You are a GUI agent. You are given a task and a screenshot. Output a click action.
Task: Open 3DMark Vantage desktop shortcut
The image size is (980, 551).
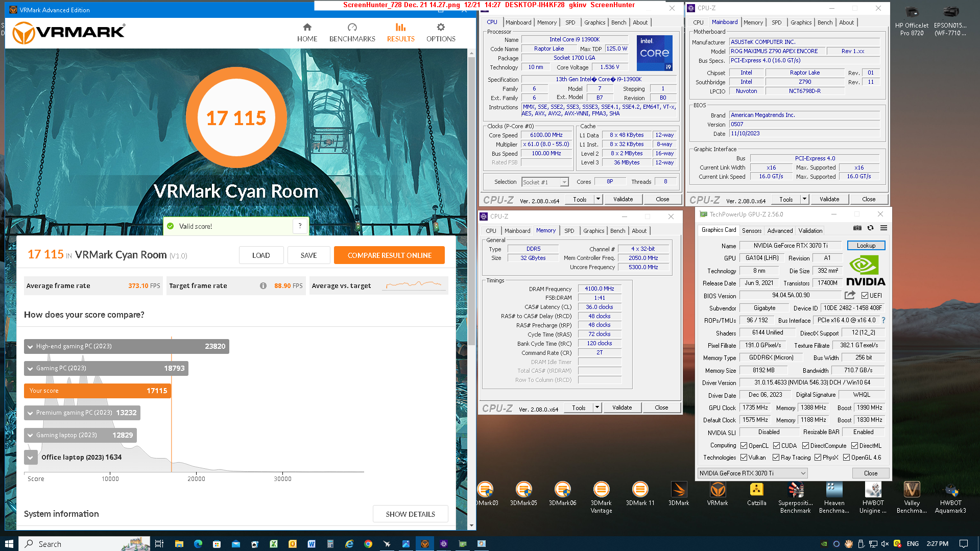[x=601, y=497]
